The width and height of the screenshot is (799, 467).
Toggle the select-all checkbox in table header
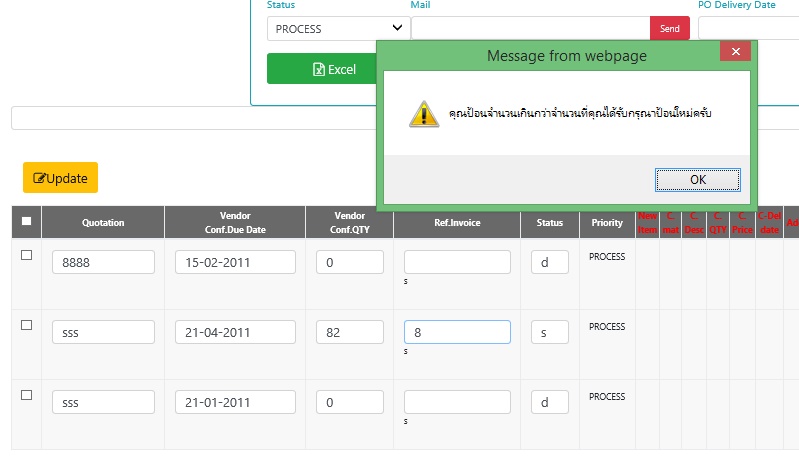tap(26, 221)
